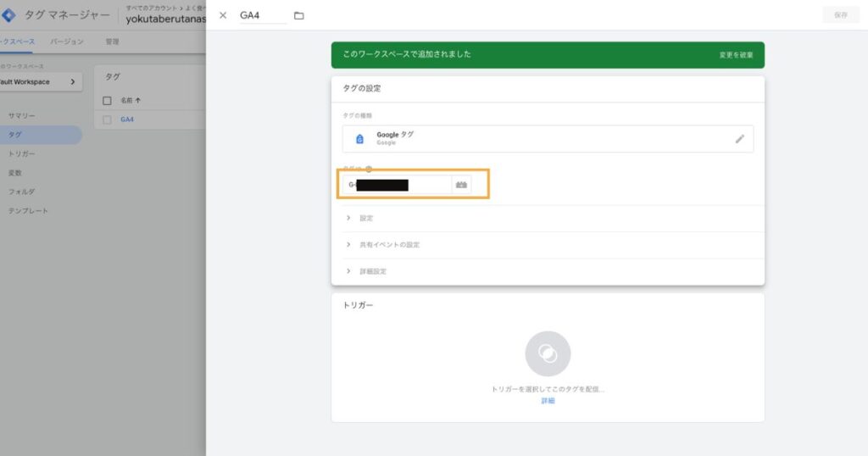The height and width of the screenshot is (456, 868).
Task: Open テンプレート in the sidebar
Action: (28, 211)
